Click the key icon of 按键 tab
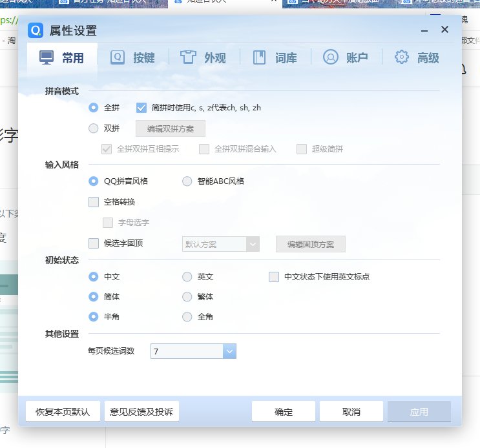Image resolution: width=480 pixels, height=448 pixels. (x=117, y=57)
